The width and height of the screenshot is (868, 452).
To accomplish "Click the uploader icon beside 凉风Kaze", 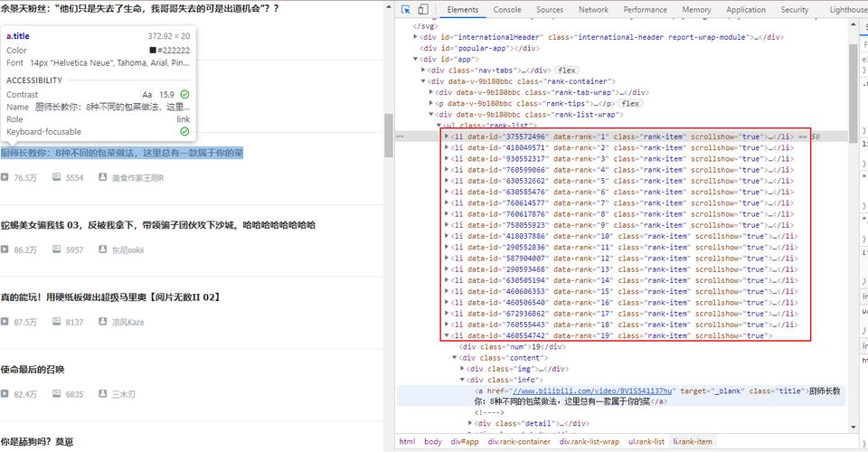I will pyautogui.click(x=102, y=322).
